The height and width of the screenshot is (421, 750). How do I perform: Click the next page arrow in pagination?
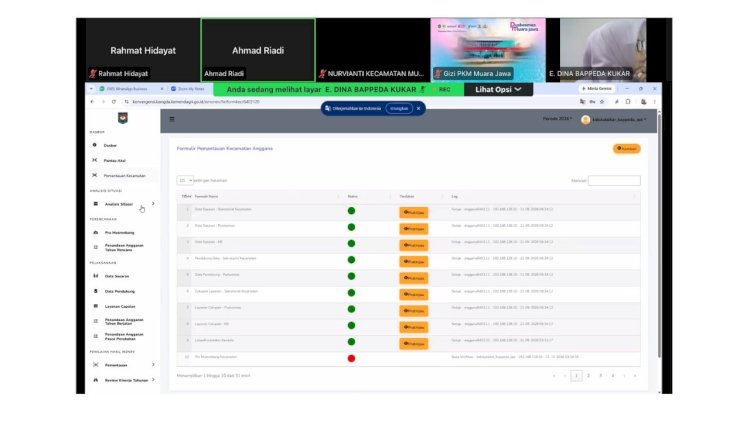click(625, 376)
